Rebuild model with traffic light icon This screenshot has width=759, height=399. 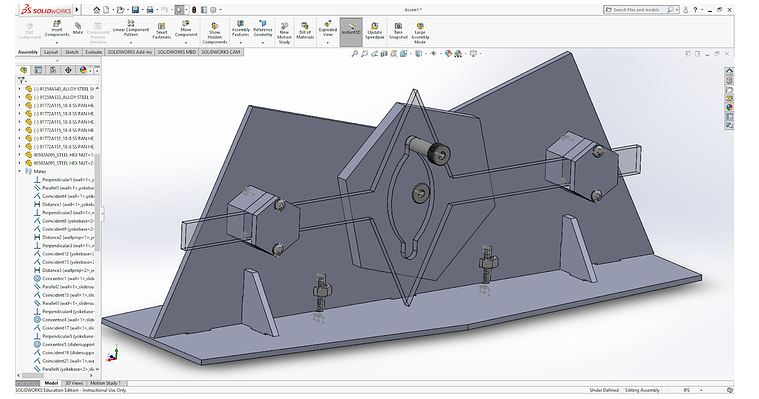[x=194, y=10]
